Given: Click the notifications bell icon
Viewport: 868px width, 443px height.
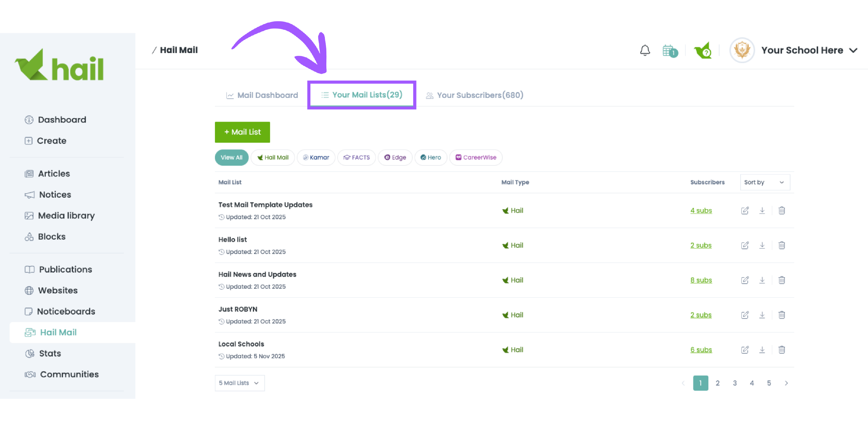Looking at the screenshot, I should point(645,51).
